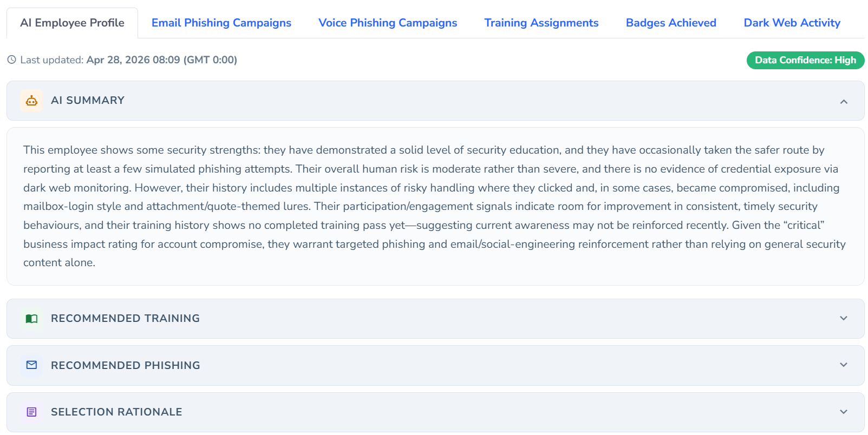
Task: Click the AI SUMMARY header title
Action: (88, 101)
